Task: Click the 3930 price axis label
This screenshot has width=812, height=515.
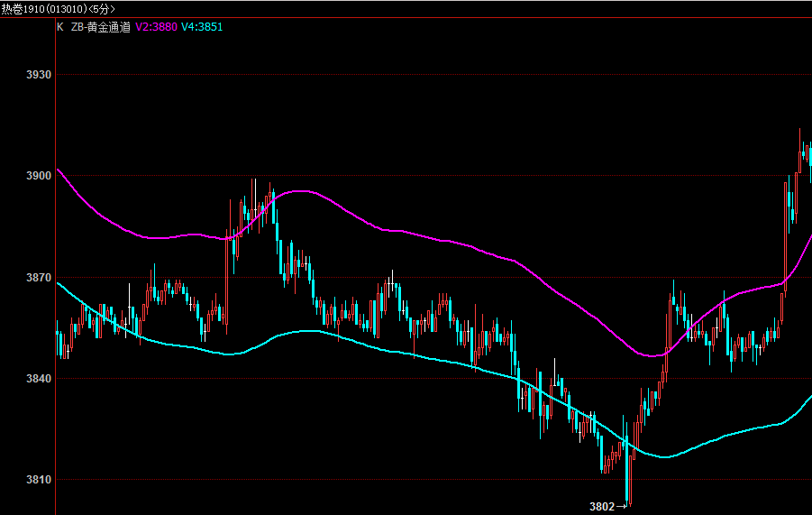Action: coord(39,75)
